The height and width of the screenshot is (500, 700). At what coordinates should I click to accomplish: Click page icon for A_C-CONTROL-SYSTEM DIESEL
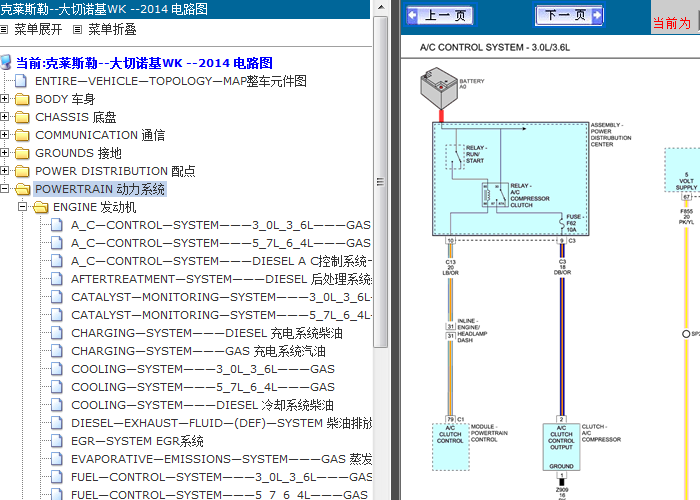57,261
